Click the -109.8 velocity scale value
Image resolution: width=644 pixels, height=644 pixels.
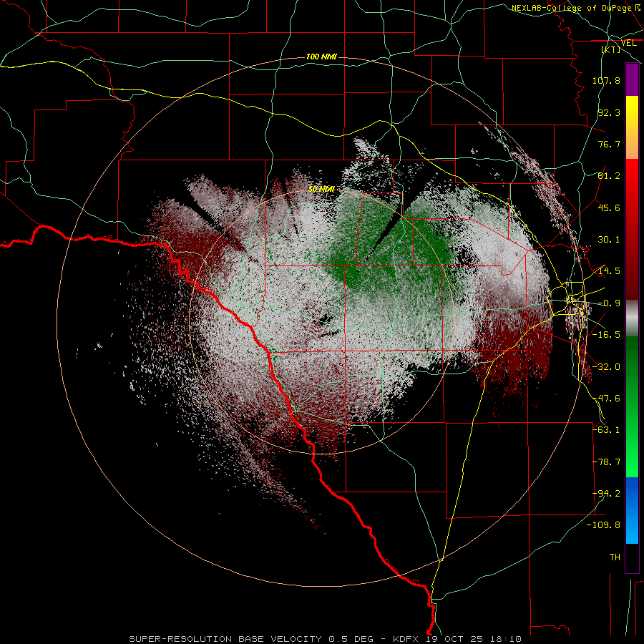click(603, 525)
